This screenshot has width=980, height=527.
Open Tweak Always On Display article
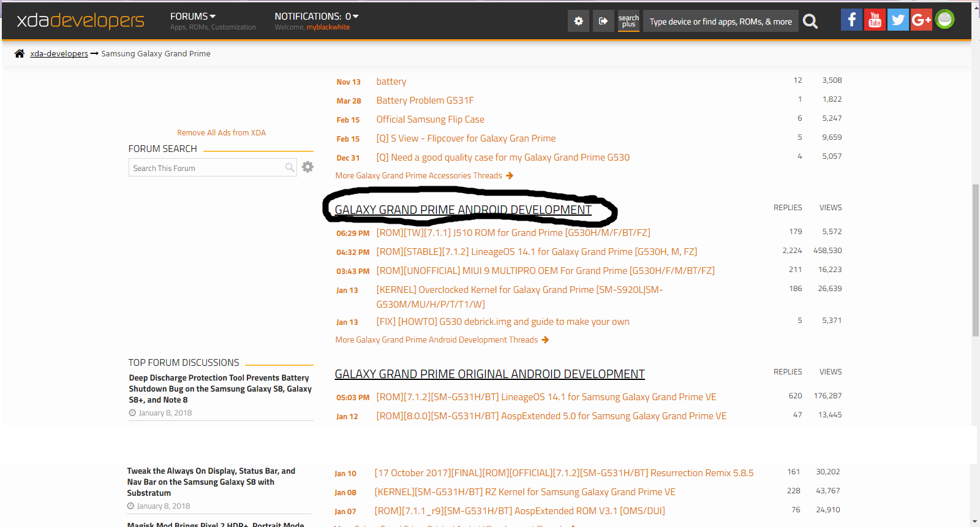pos(211,482)
